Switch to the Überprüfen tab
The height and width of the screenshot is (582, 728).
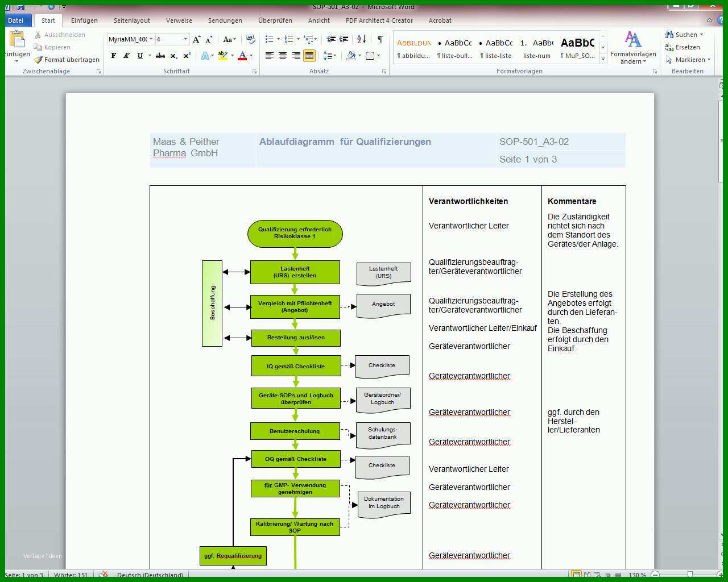pyautogui.click(x=275, y=20)
